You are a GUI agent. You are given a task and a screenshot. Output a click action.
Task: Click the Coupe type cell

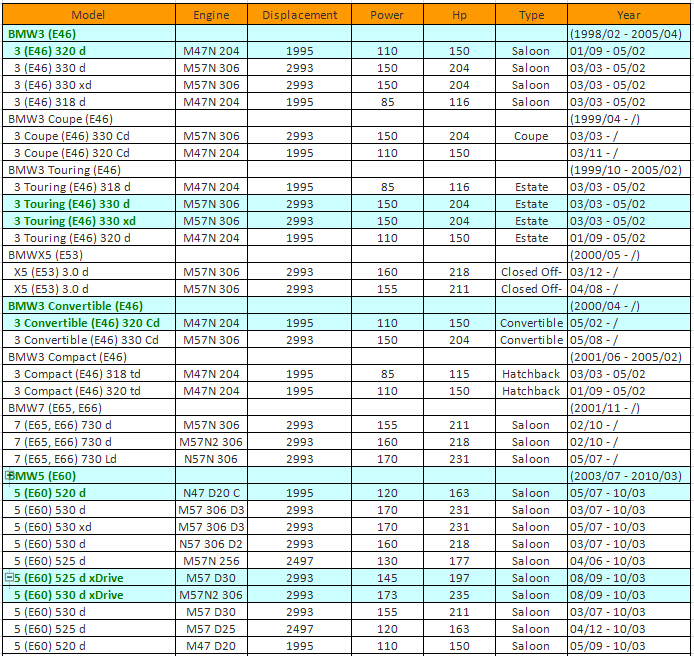(x=531, y=136)
